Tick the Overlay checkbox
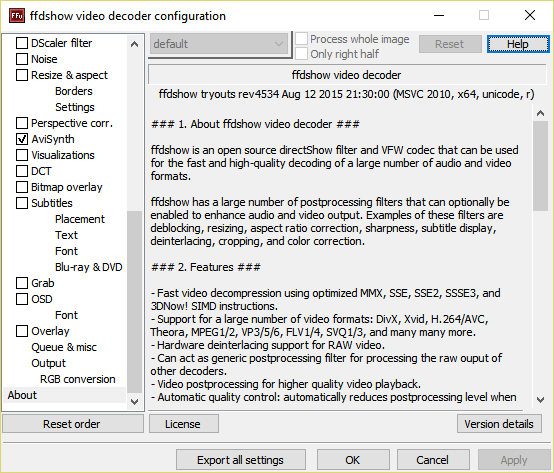The image size is (554, 473). [x=22, y=331]
